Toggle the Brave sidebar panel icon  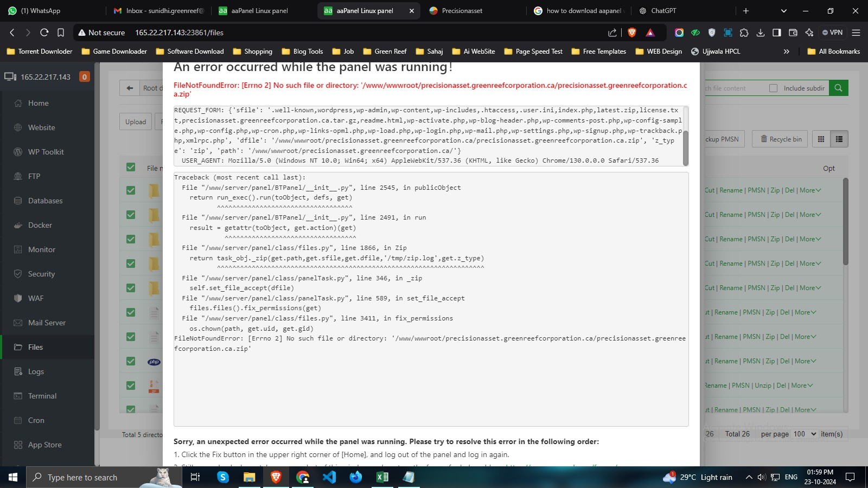pyautogui.click(x=777, y=33)
